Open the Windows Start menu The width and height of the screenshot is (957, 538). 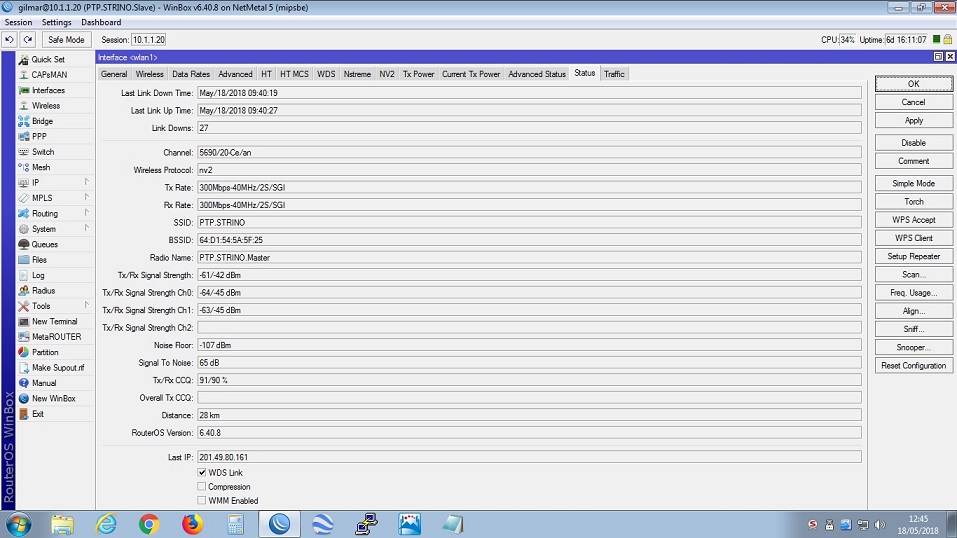point(18,524)
